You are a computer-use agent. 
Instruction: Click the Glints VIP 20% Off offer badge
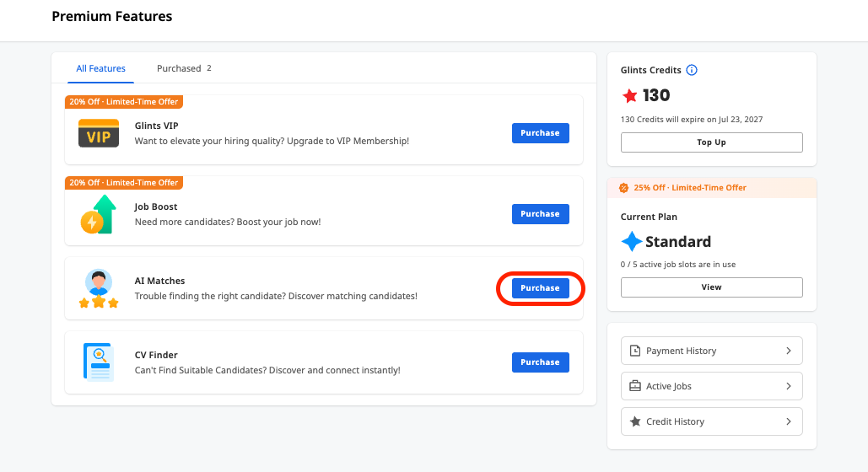tap(124, 102)
